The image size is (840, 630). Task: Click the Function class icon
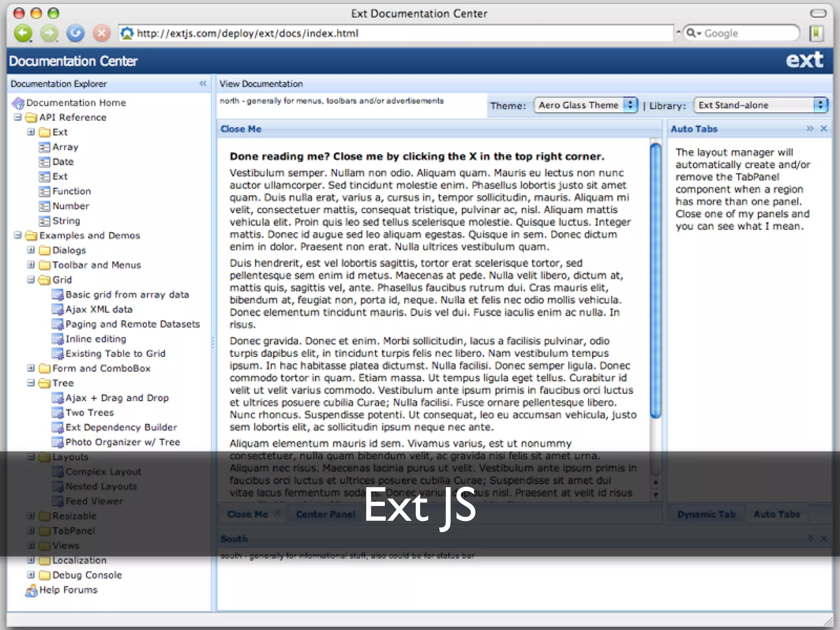click(44, 191)
